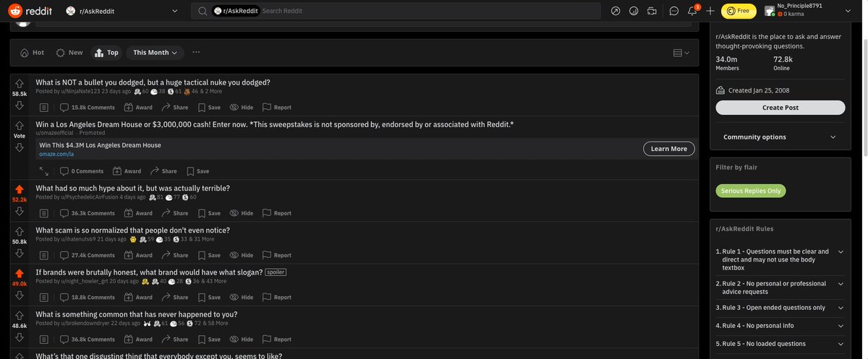This screenshot has width=868, height=359.
Task: Click the Create Post button in sidebar
Action: 780,108
